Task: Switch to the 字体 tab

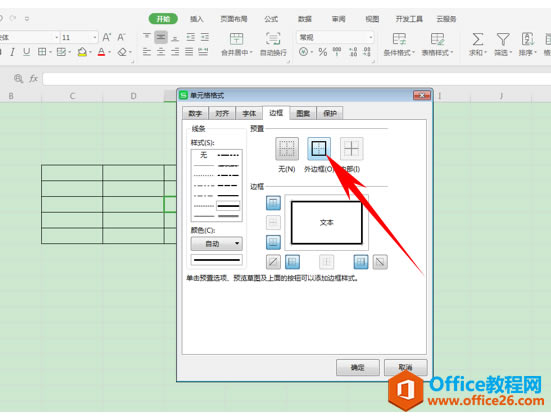Action: click(x=249, y=113)
